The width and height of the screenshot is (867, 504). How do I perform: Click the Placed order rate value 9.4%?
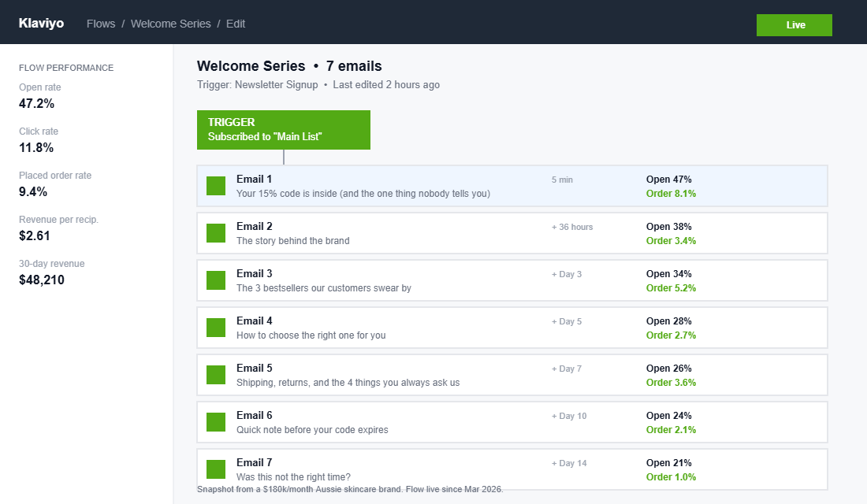click(33, 192)
